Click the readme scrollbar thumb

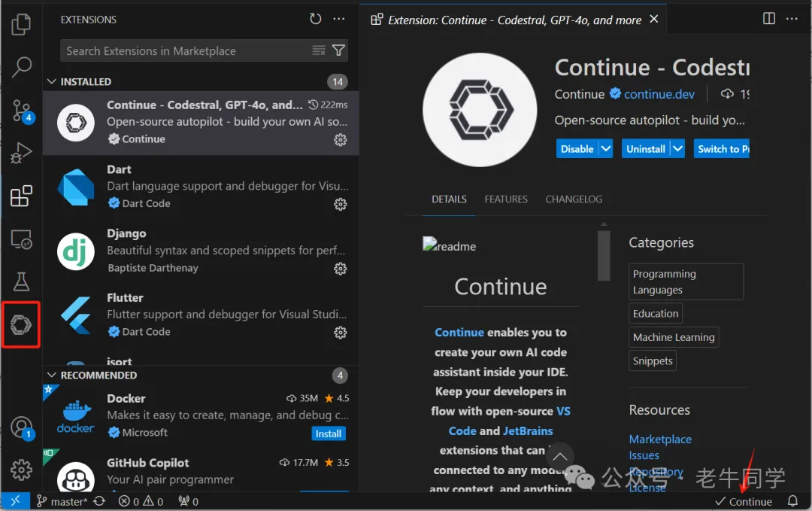click(603, 255)
